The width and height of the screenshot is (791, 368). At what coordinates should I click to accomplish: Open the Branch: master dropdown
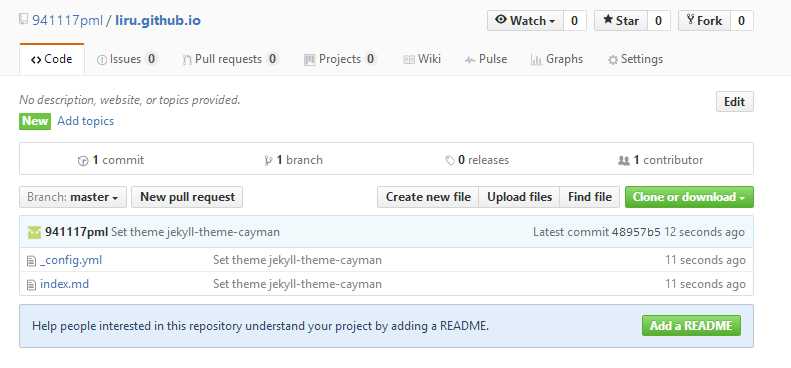pos(73,197)
